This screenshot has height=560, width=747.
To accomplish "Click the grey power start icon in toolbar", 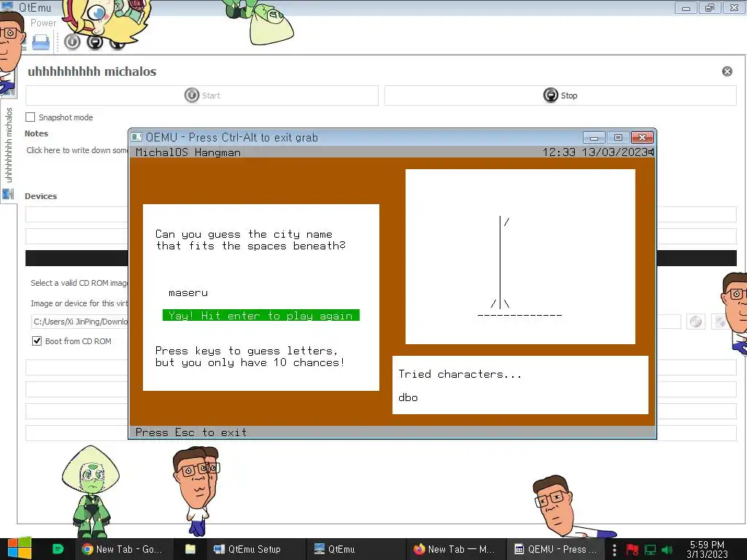I will [72, 42].
